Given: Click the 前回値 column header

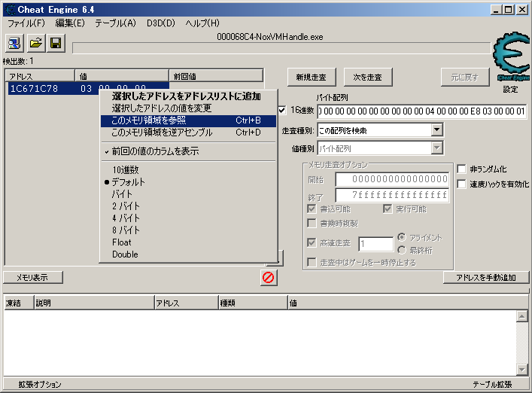Looking at the screenshot, I should click(x=216, y=76).
